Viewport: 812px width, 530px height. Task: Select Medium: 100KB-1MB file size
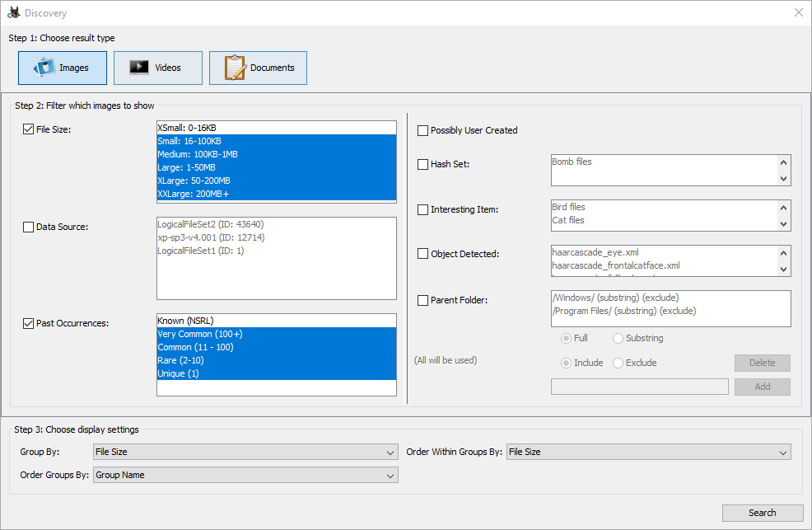coord(277,154)
